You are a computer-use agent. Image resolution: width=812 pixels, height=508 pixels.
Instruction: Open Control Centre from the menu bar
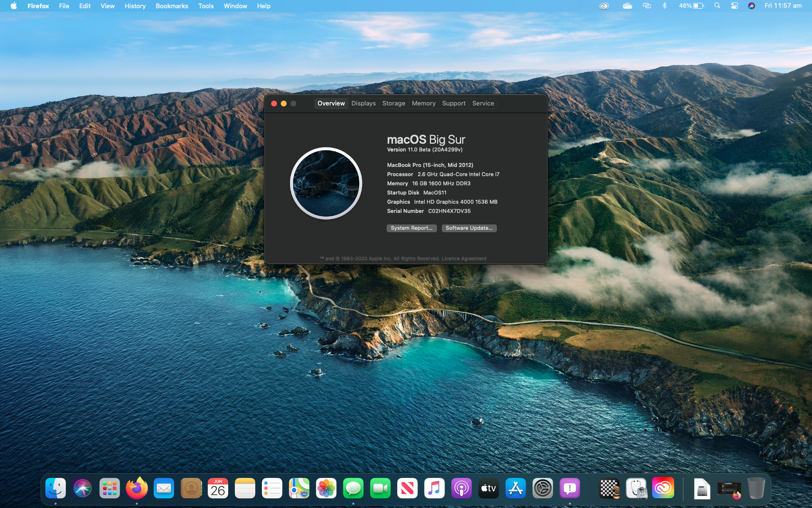click(x=734, y=6)
